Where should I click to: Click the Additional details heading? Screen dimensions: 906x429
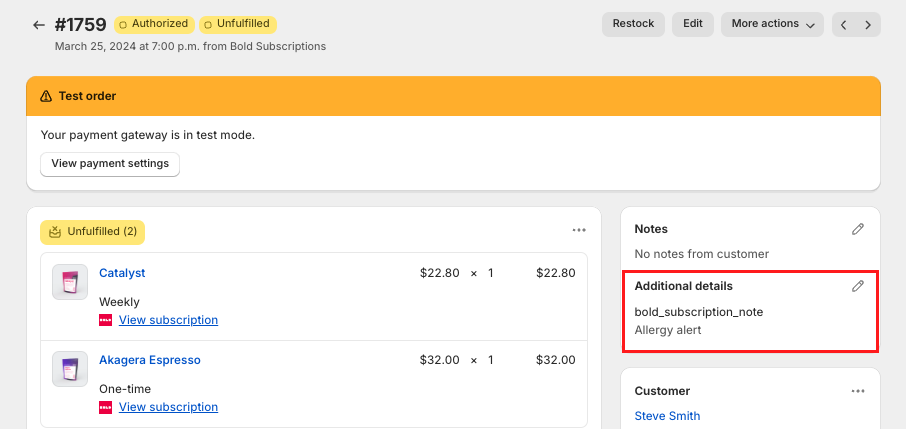click(684, 286)
